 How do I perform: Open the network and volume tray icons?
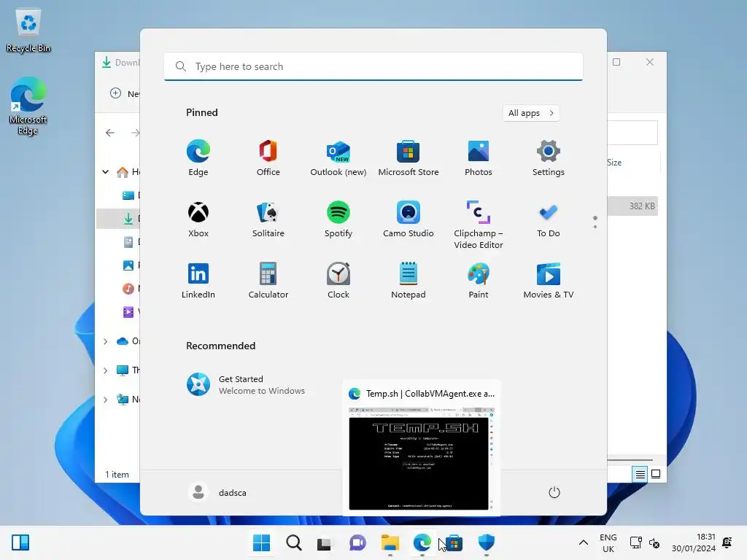(645, 542)
